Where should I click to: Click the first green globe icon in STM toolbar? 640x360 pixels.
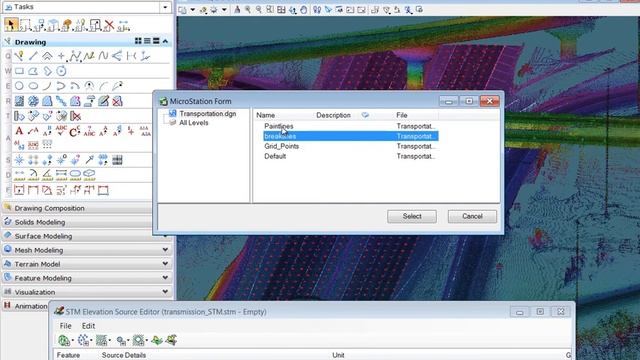(x=64, y=340)
